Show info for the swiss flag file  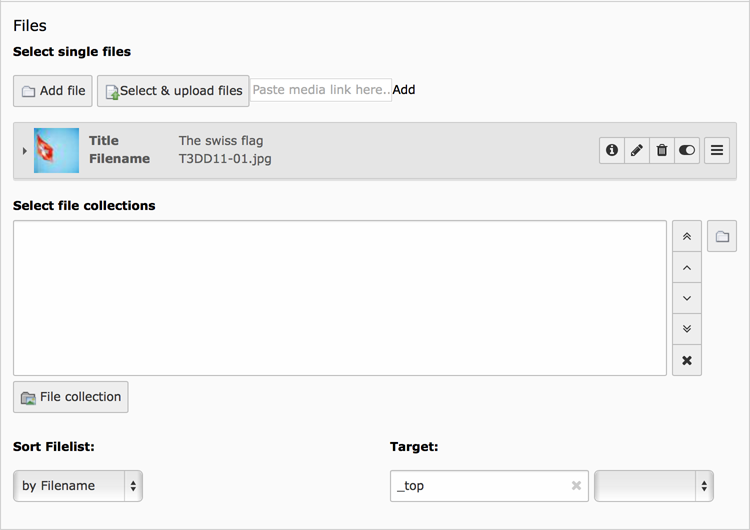tap(612, 151)
